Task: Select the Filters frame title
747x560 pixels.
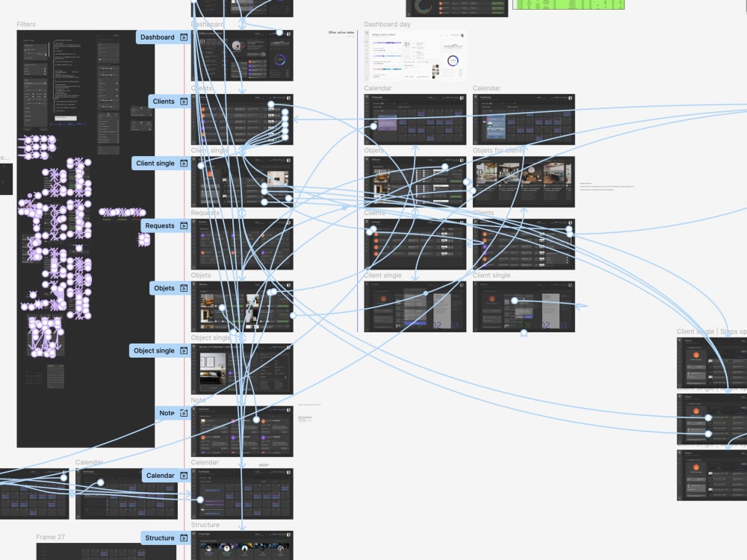Action: (x=26, y=25)
